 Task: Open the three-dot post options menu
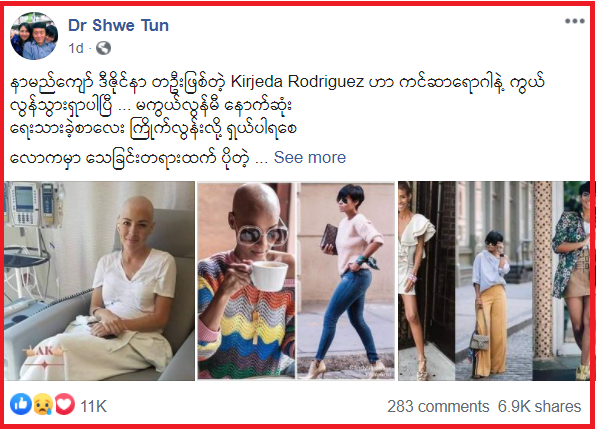point(574,21)
